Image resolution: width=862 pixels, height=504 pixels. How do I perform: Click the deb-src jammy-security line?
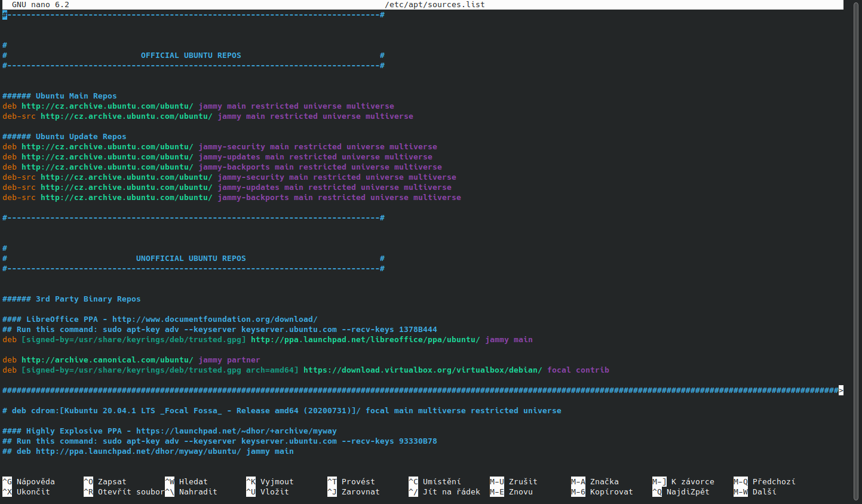(229, 177)
